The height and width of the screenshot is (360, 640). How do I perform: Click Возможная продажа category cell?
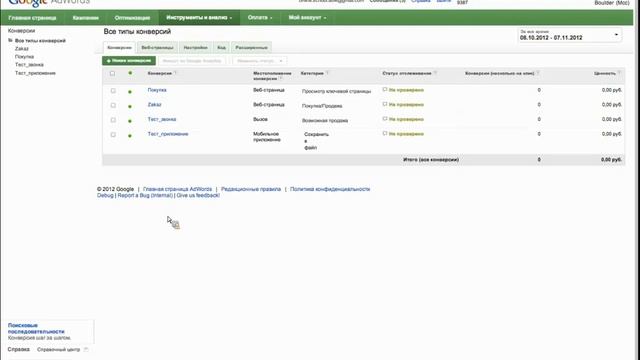point(325,121)
